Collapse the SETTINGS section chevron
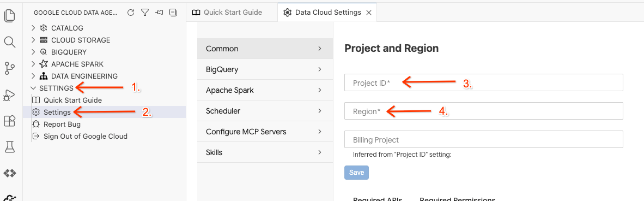Viewport: 644px width, 201px height. (33, 88)
